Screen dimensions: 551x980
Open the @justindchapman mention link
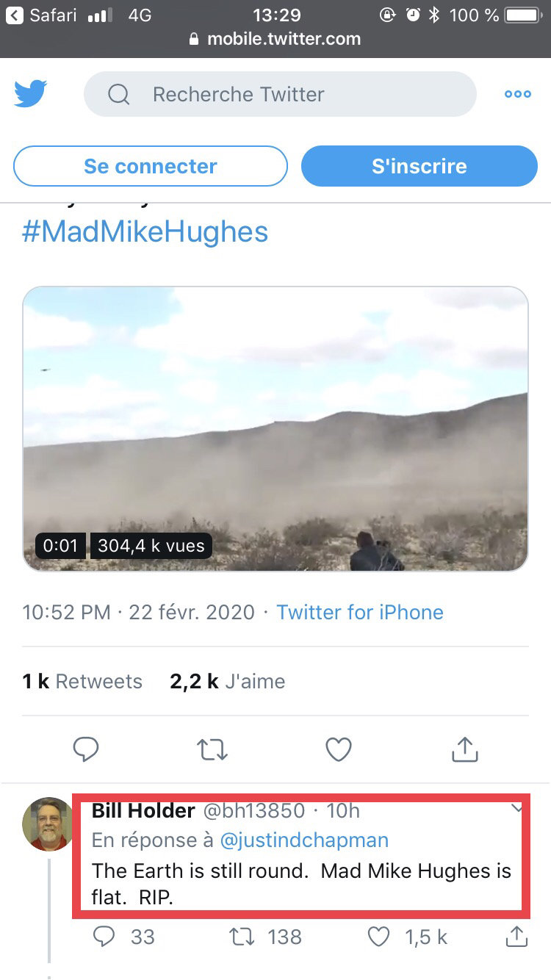(x=304, y=840)
